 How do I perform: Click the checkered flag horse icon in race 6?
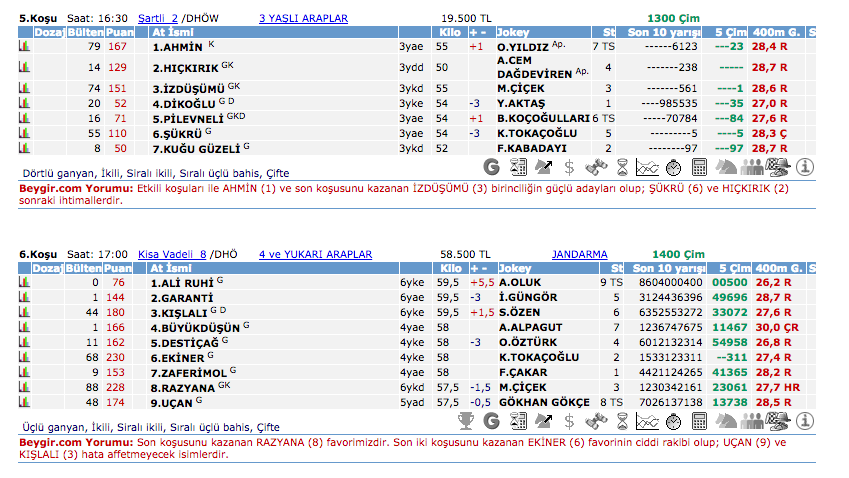click(778, 418)
